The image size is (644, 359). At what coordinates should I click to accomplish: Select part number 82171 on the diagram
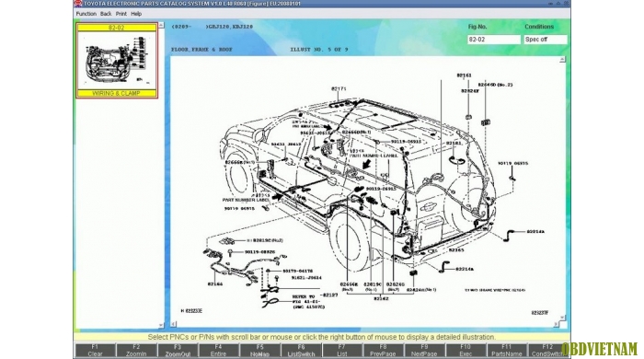[339, 88]
